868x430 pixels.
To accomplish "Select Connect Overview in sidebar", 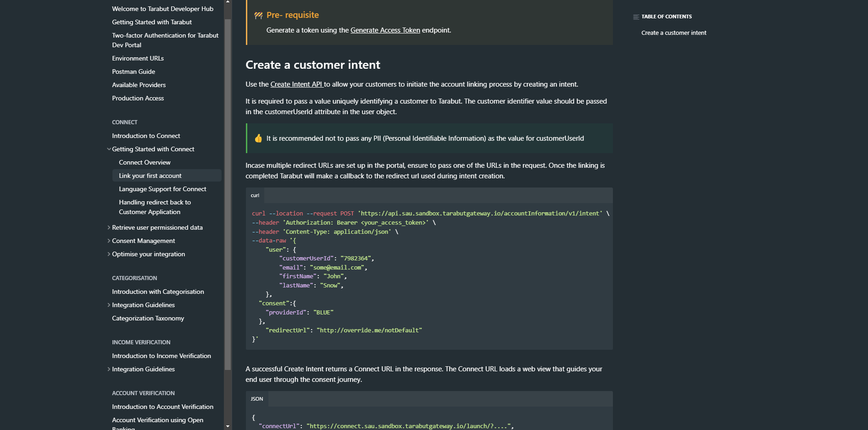I will [145, 162].
